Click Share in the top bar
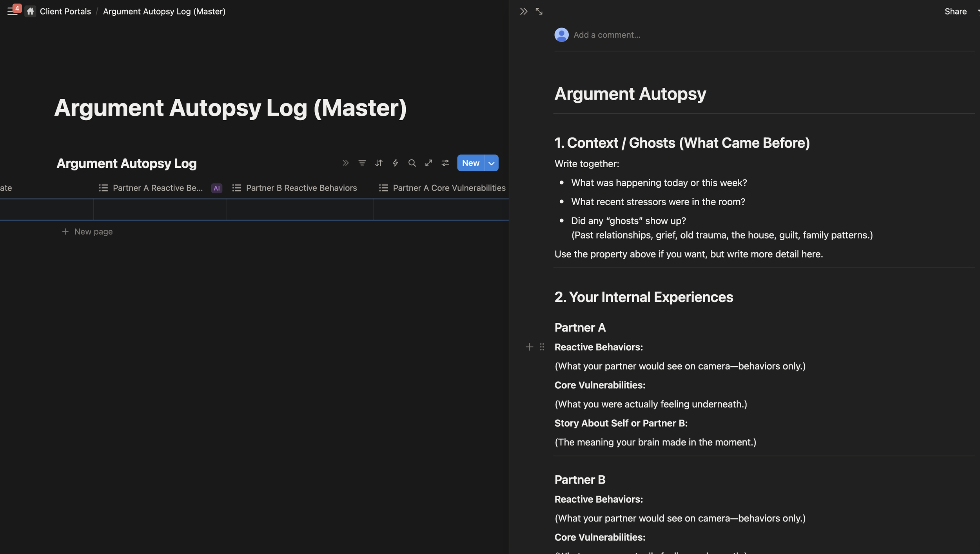This screenshot has width=980, height=554. point(955,11)
